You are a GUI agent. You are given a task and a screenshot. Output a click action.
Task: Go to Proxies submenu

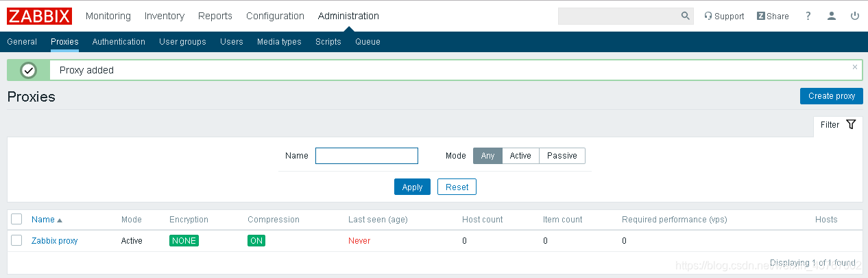click(64, 42)
